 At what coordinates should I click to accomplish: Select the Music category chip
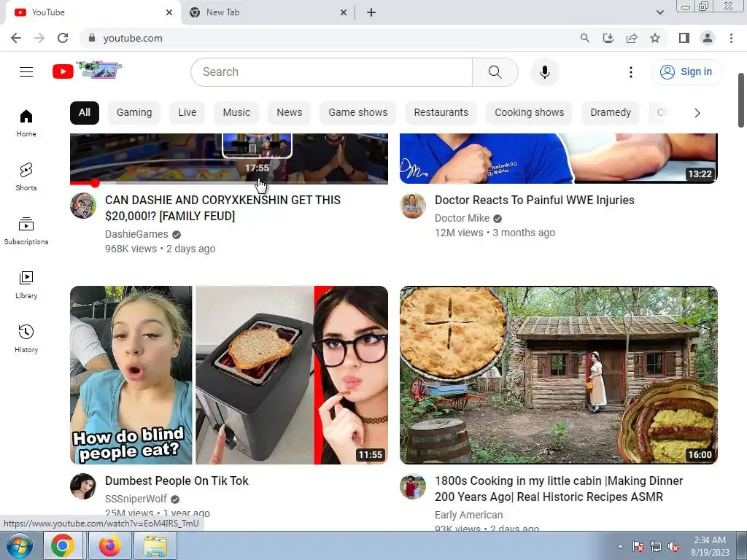[236, 113]
